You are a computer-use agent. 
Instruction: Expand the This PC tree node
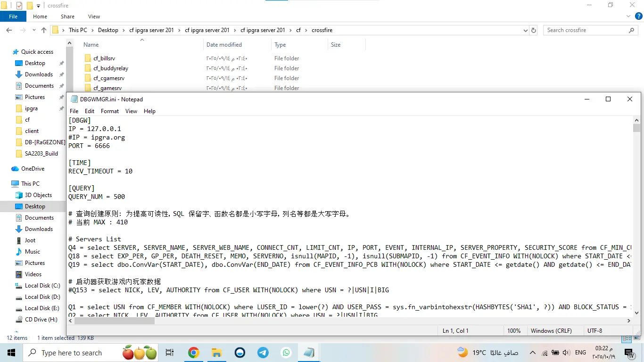7,184
